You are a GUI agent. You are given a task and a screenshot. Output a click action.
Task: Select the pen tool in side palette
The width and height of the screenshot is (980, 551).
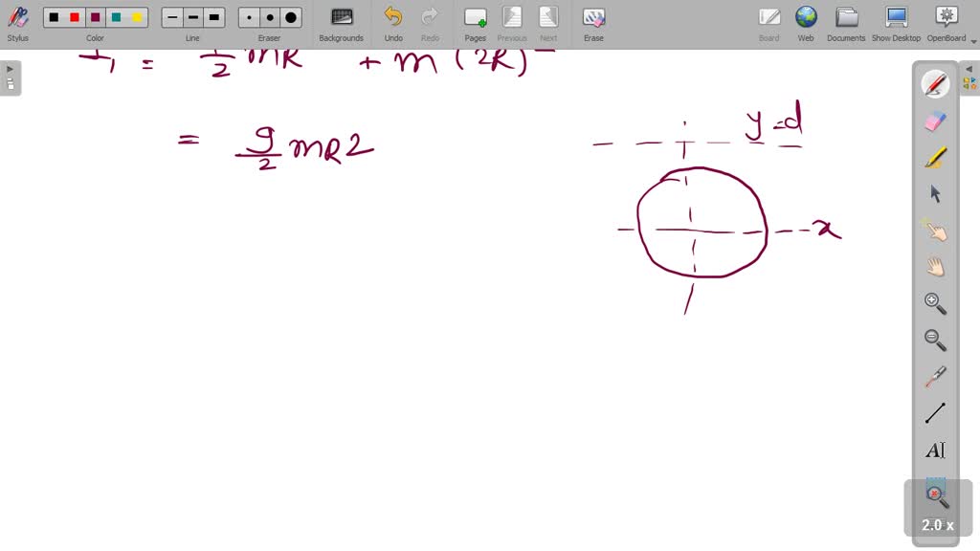point(935,84)
